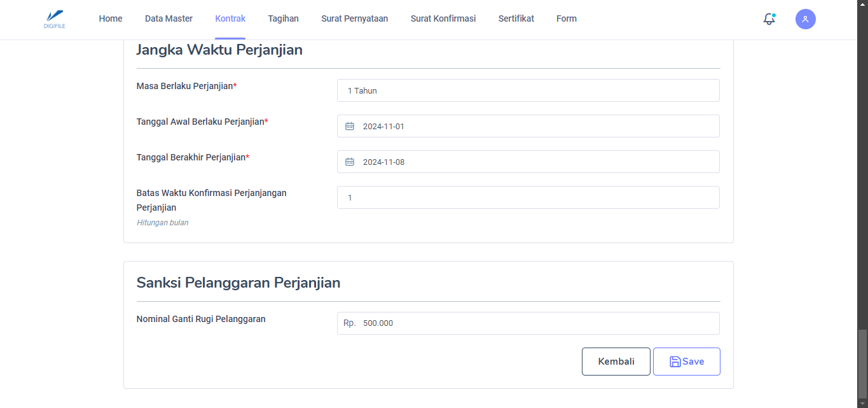Click the Masa Berlaku Perjanjian field
Screen dimensions: 868x408
[528, 90]
